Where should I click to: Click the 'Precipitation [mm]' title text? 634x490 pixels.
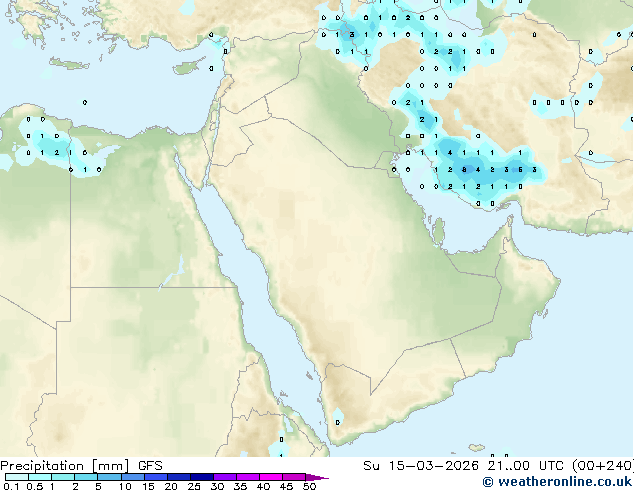tap(64, 466)
